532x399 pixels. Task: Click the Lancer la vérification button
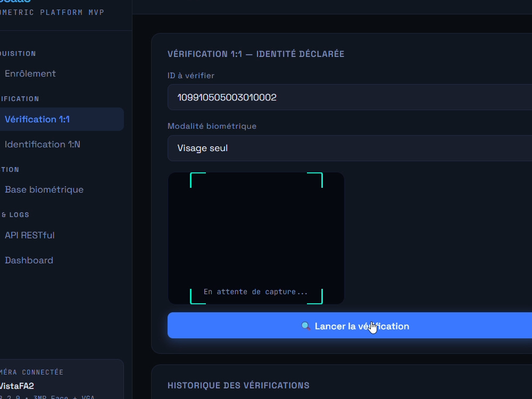(350, 326)
